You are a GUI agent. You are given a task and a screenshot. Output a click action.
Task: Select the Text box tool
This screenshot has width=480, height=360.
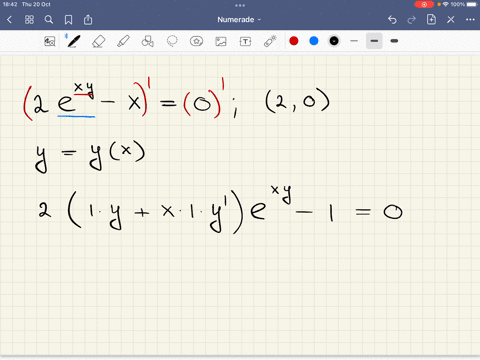click(245, 41)
